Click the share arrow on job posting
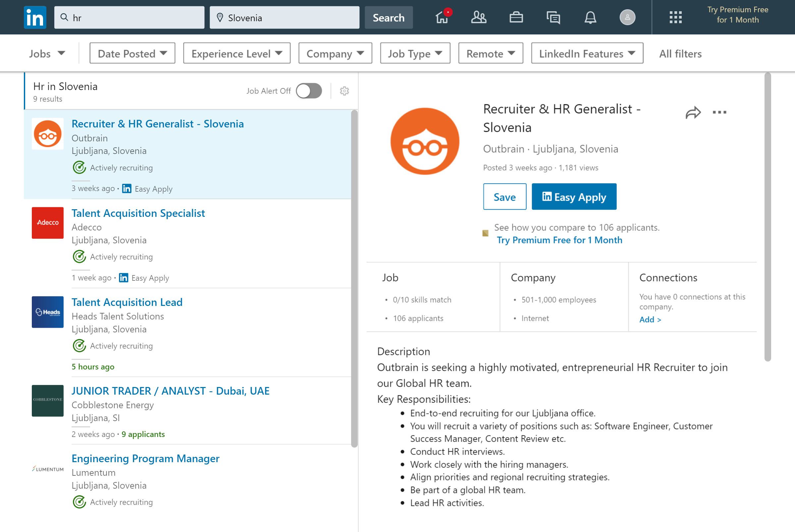 693,113
